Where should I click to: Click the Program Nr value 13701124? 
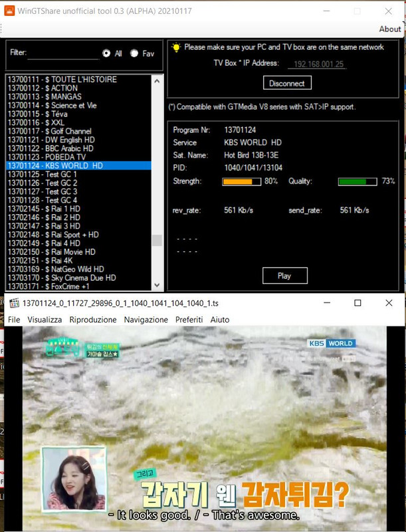tap(240, 130)
